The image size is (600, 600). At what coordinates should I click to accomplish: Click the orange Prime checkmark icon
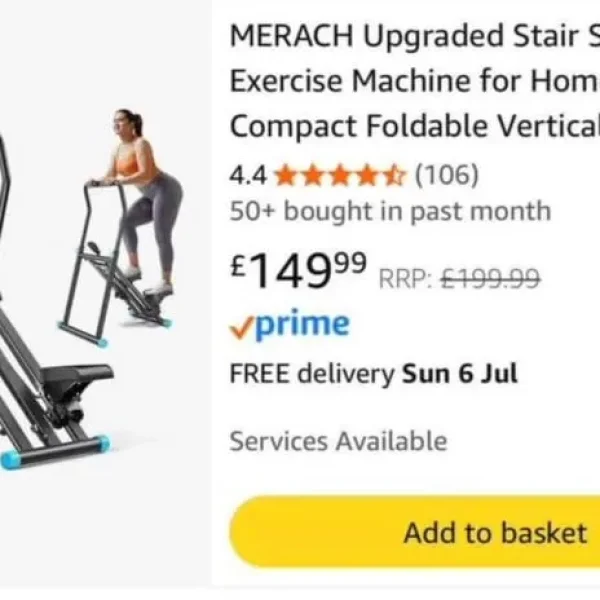pyautogui.click(x=242, y=328)
